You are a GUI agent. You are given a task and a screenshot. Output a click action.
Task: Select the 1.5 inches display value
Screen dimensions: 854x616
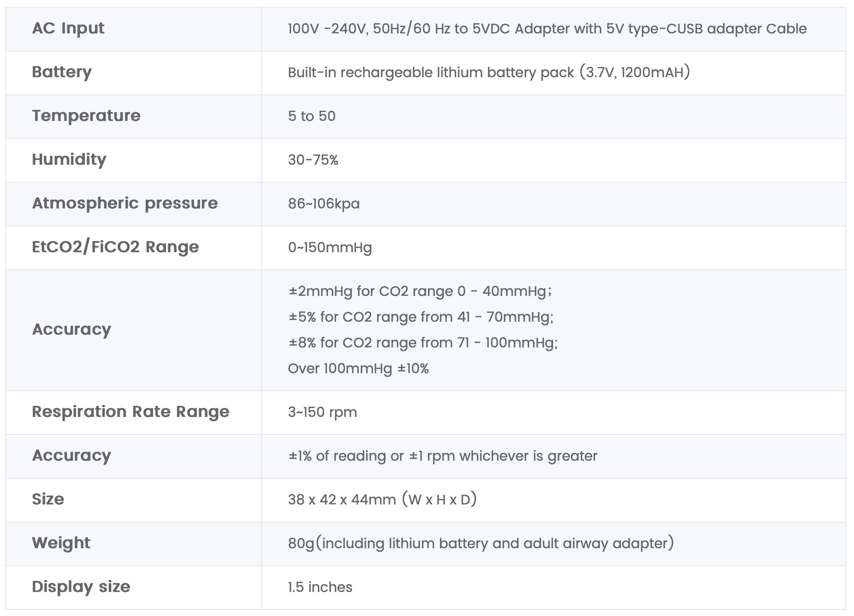(x=320, y=587)
